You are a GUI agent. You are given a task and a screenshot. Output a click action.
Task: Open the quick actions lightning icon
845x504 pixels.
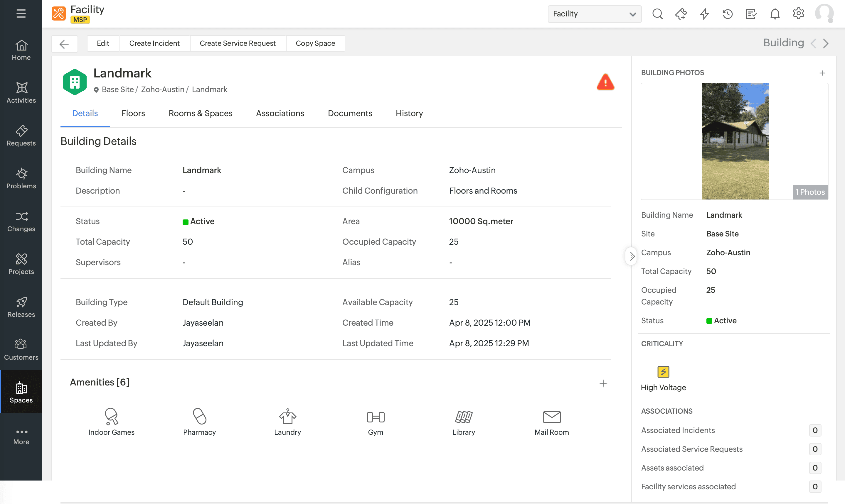704,14
